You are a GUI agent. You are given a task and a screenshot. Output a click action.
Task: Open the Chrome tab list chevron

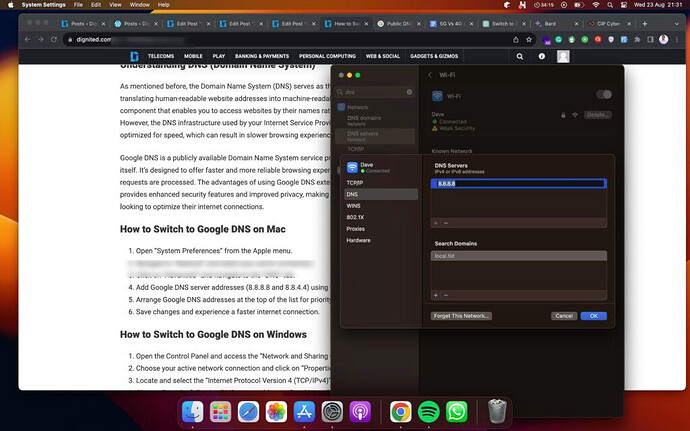676,24
